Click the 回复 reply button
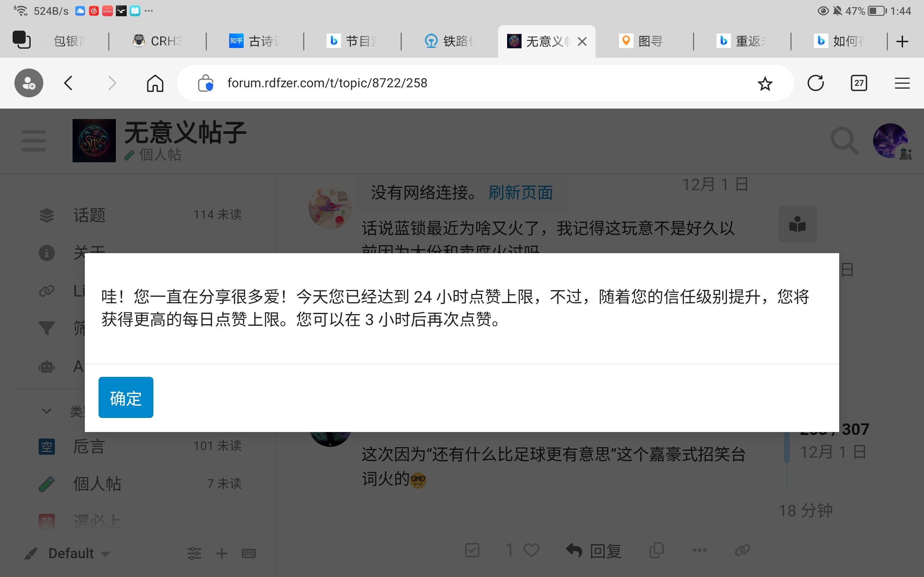924x577 pixels. (x=594, y=551)
